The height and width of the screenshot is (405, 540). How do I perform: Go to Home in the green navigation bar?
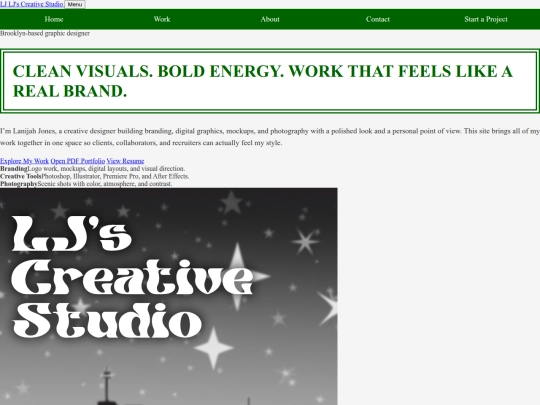click(x=54, y=19)
